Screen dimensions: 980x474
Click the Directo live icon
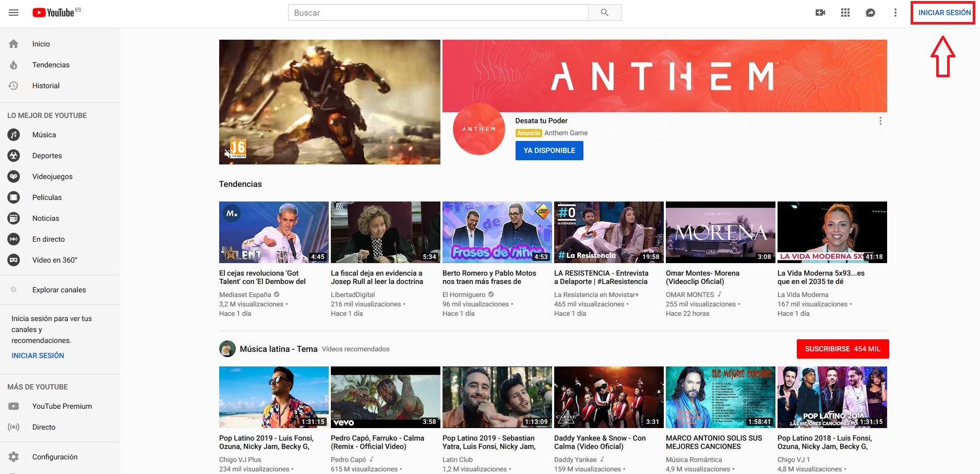[14, 427]
